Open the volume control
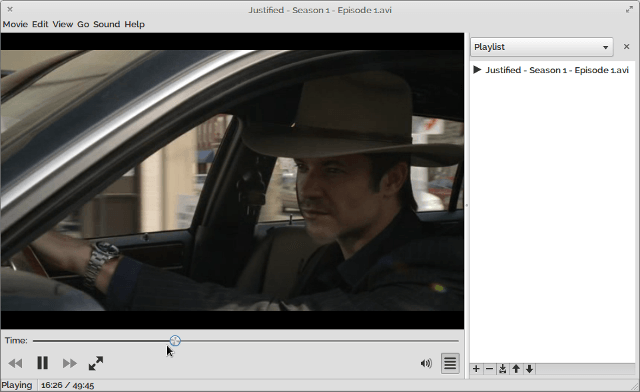Screen dimensions: 640x392 point(426,363)
